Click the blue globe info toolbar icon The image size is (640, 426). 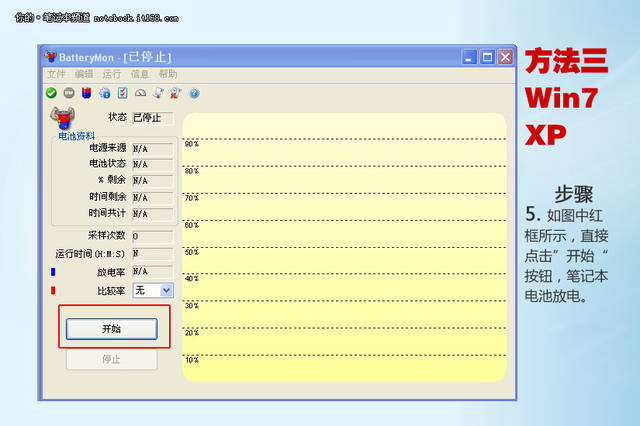(x=105, y=93)
